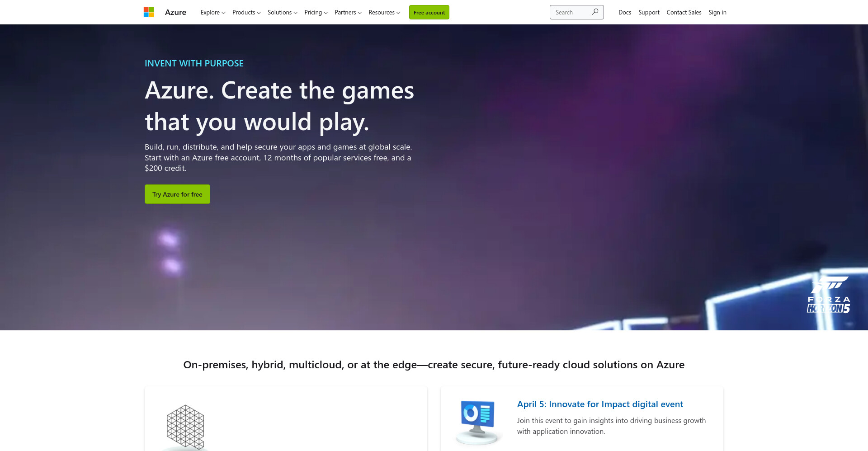
Task: Open April 5: Innovate for Impact digital event
Action: (x=600, y=404)
